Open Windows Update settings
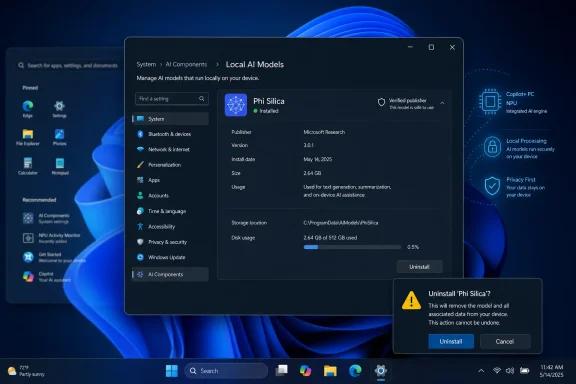This screenshot has width=576, height=384. 170,257
